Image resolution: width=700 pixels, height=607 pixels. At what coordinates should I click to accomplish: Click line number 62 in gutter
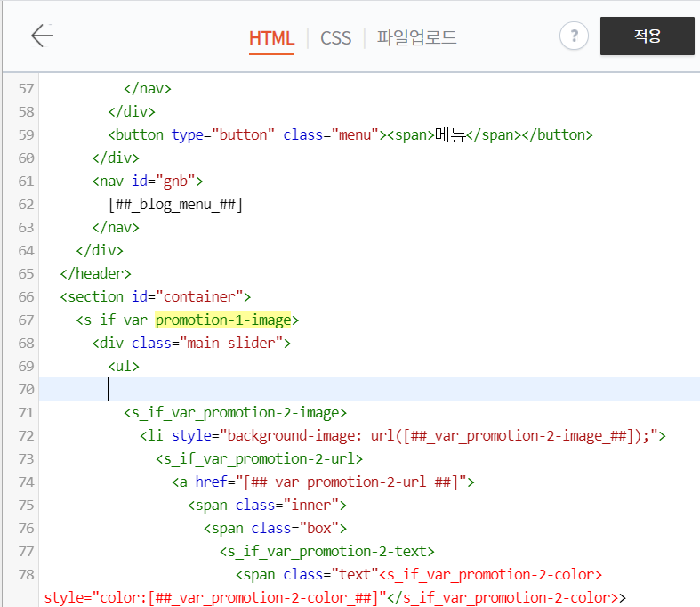[x=27, y=205]
